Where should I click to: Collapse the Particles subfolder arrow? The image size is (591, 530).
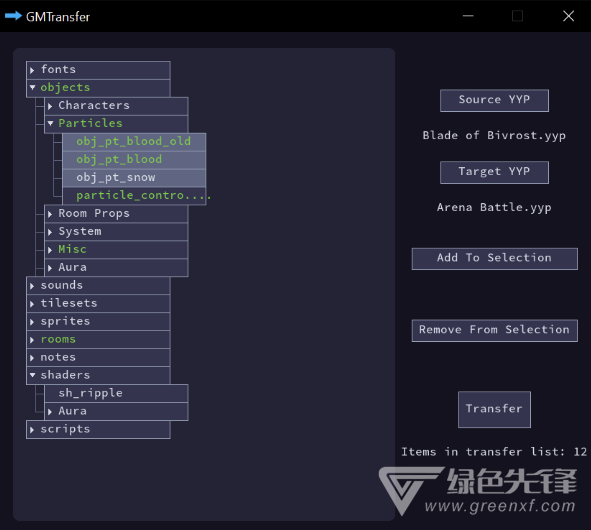(x=51, y=123)
